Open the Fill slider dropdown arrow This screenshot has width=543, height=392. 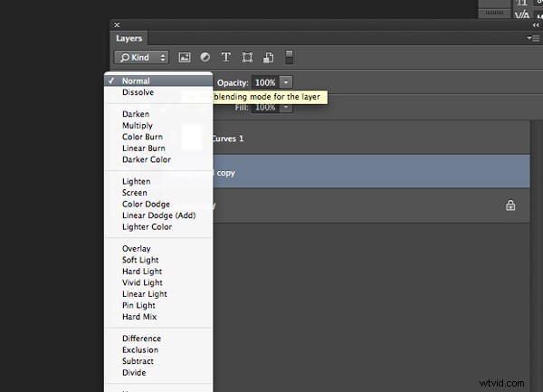[286, 107]
